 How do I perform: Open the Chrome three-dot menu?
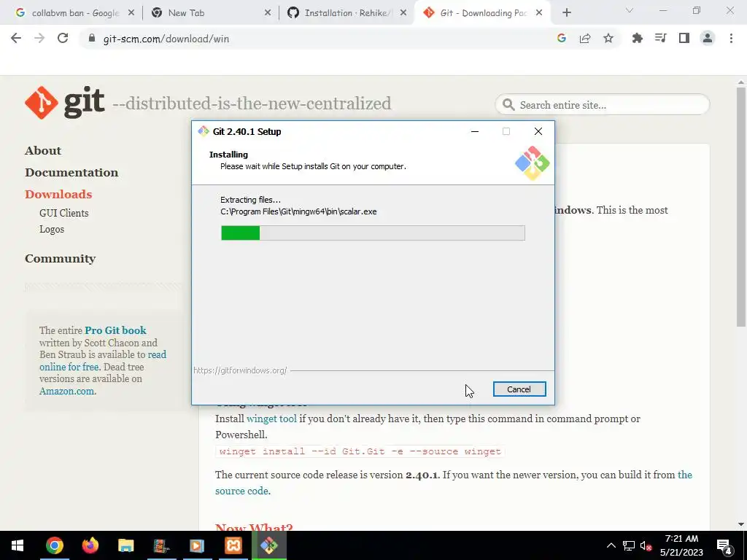click(x=731, y=38)
